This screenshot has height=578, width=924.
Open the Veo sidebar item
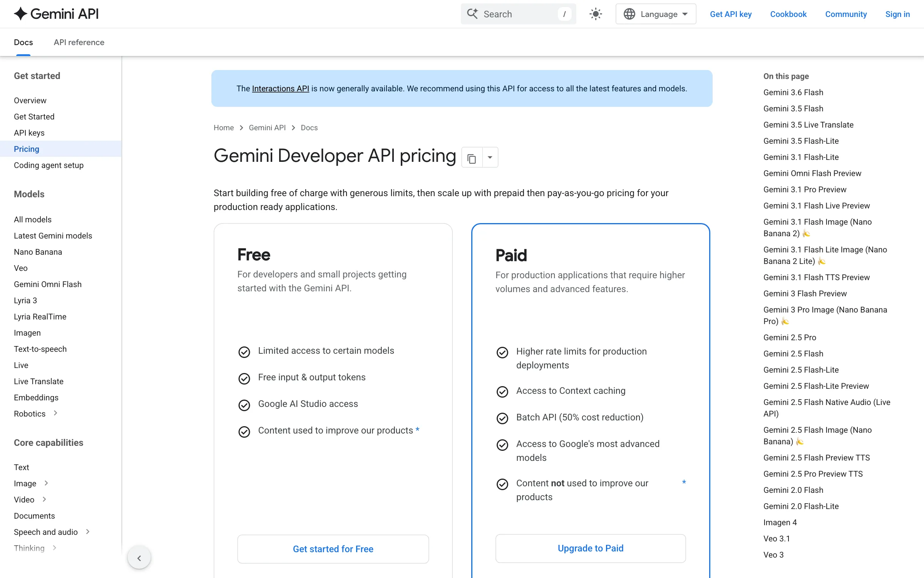pyautogui.click(x=21, y=268)
